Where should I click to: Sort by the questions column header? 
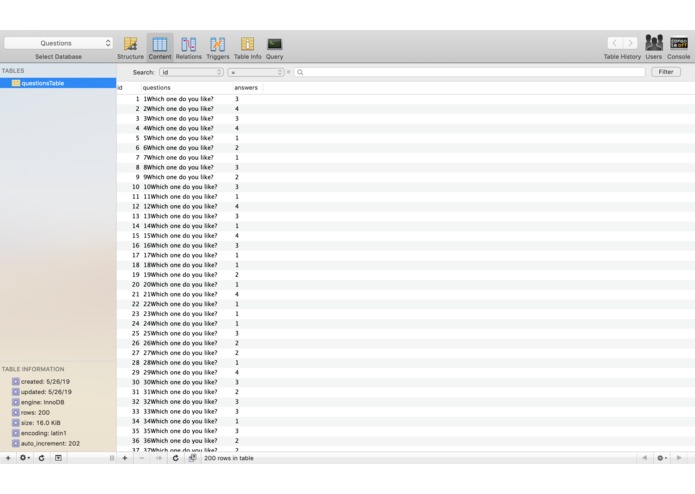(187, 88)
